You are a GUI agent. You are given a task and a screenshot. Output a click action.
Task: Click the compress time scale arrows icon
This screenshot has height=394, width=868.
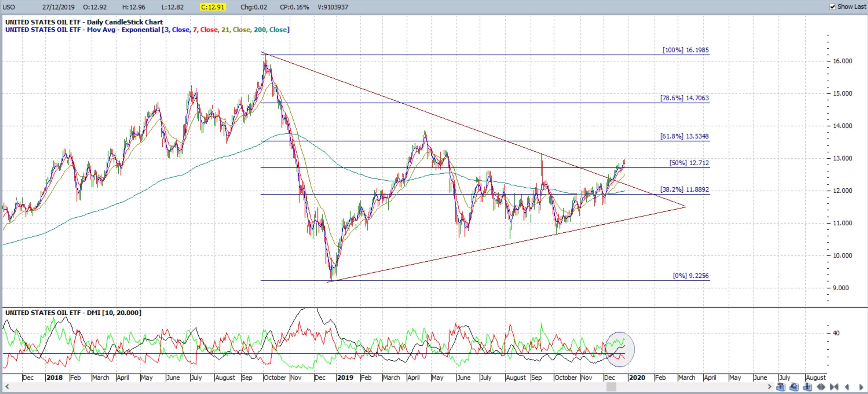click(834, 387)
